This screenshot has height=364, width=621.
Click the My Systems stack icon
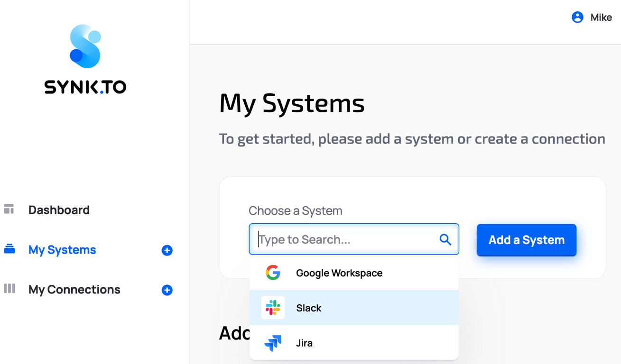9,249
